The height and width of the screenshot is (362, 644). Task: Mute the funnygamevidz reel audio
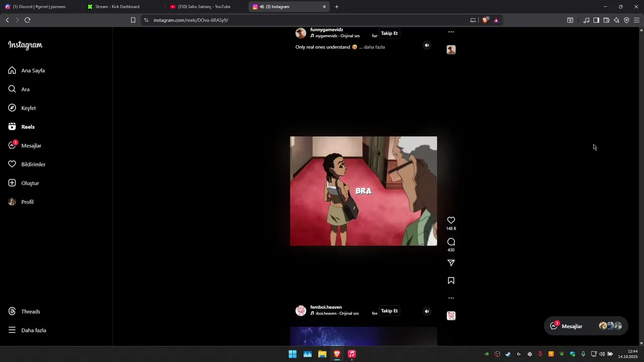click(x=427, y=45)
